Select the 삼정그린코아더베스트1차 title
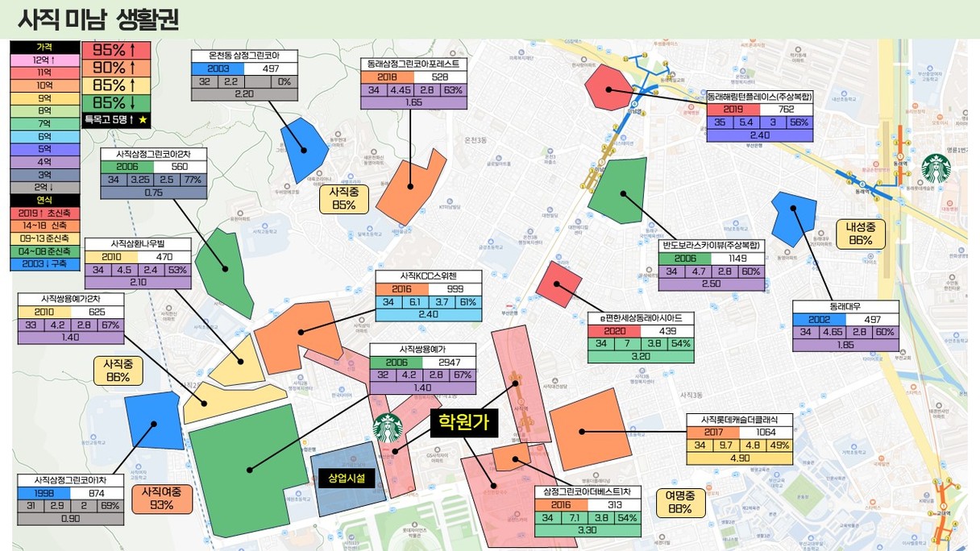Viewport: 980px width, 551px height. point(588,491)
